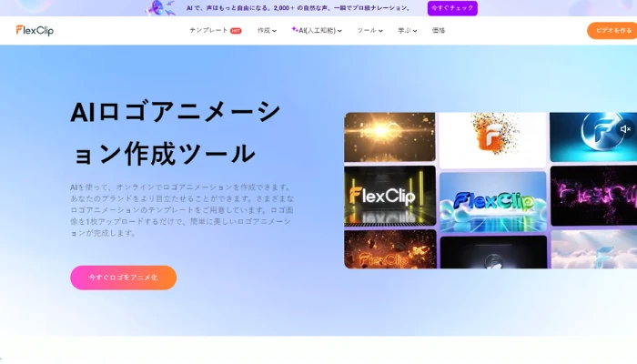Image resolution: width=637 pixels, height=364 pixels.
Task: Click the FlexClip logo in header
Action: click(35, 30)
